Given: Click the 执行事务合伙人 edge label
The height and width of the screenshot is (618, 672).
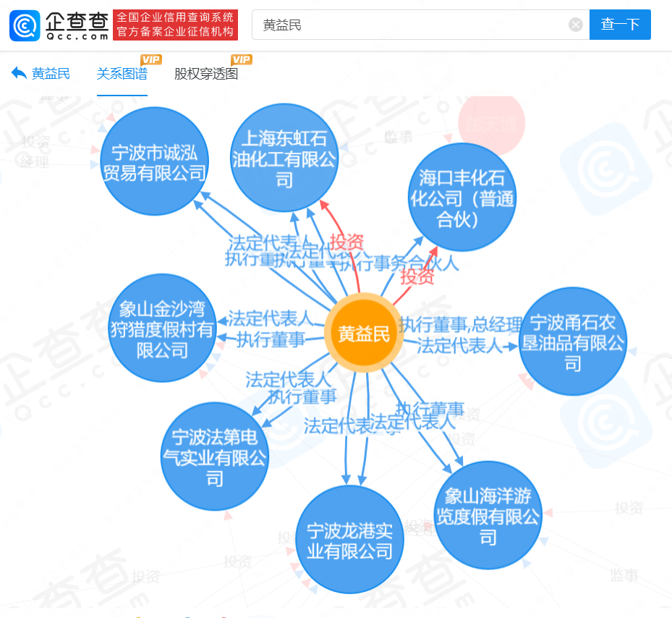Looking at the screenshot, I should coord(399,263).
